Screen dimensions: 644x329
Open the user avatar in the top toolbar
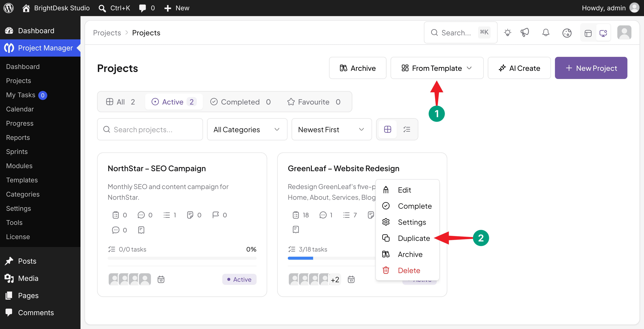coord(624,32)
